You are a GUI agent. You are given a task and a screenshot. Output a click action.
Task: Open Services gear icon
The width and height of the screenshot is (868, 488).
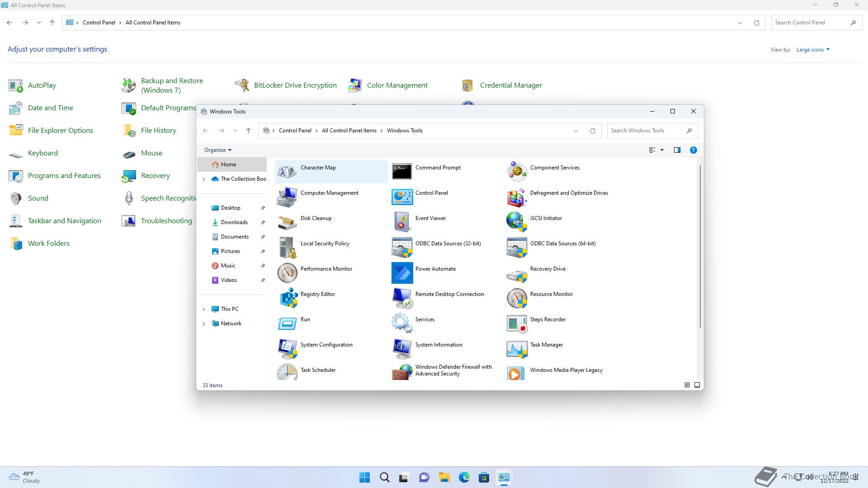[402, 324]
